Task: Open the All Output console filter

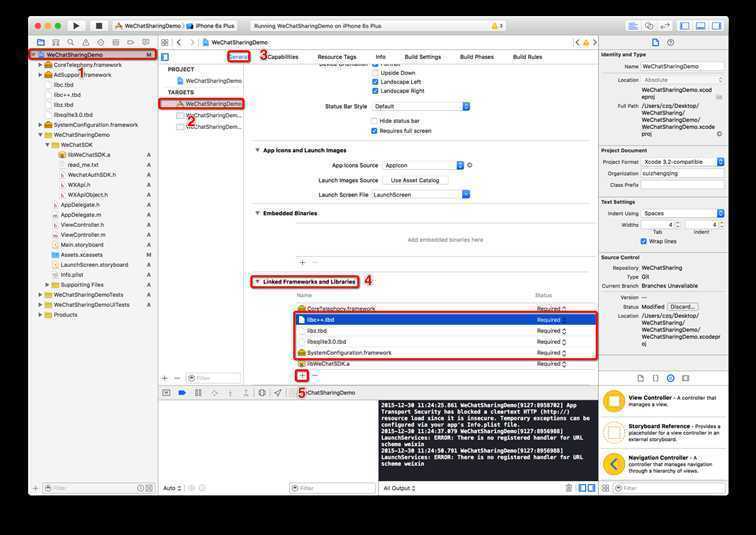Action: [399, 488]
